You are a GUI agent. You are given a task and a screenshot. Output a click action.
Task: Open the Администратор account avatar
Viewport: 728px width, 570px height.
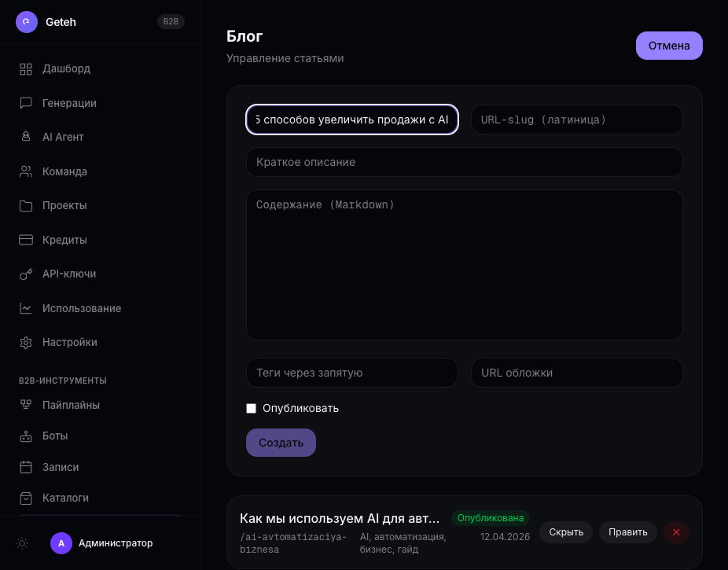click(61, 543)
